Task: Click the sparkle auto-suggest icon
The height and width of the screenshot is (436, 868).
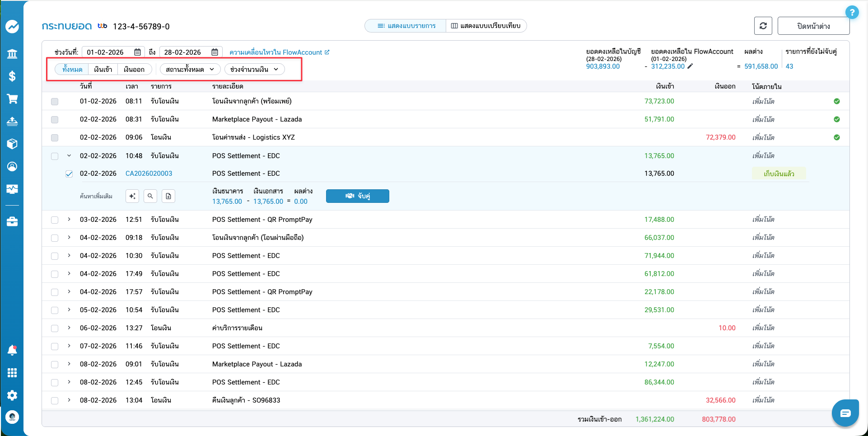Action: click(x=132, y=196)
